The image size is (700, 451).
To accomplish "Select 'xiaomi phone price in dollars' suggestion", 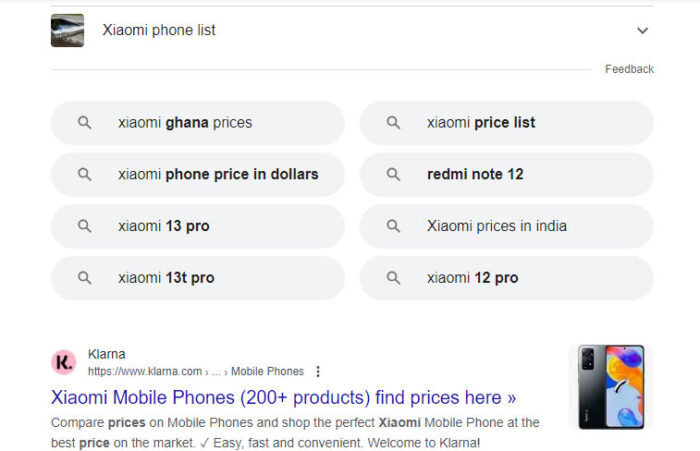I will coord(198,174).
